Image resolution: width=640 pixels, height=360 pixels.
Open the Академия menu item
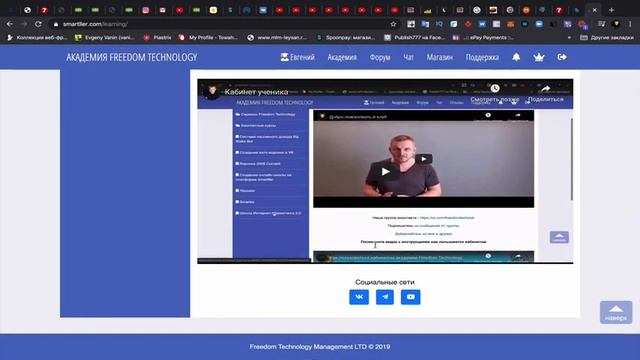pos(342,57)
